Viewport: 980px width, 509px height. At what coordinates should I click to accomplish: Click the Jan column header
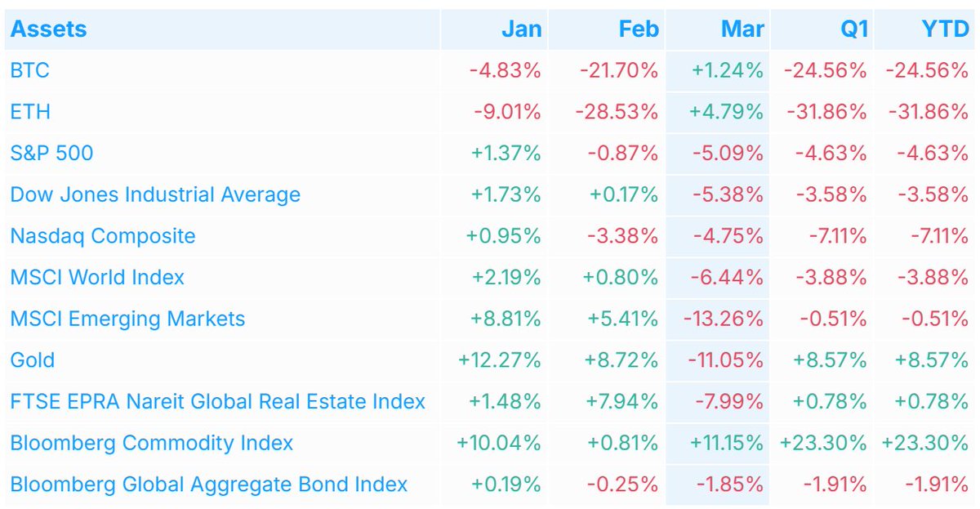click(x=521, y=29)
